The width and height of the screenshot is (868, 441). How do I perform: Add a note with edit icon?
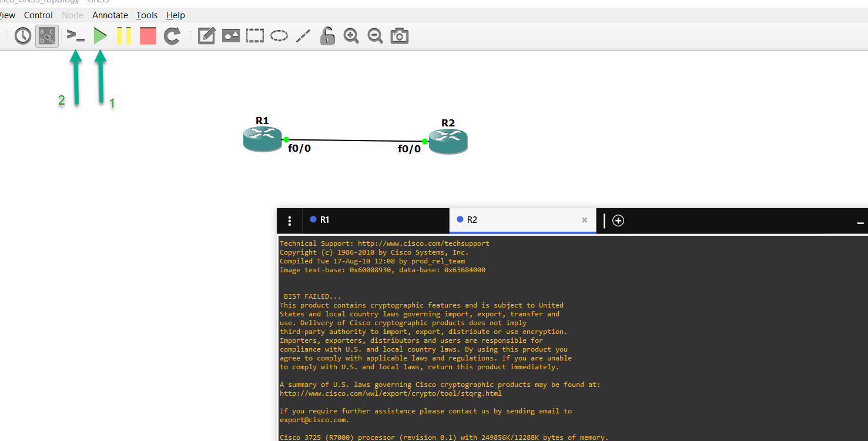[206, 36]
